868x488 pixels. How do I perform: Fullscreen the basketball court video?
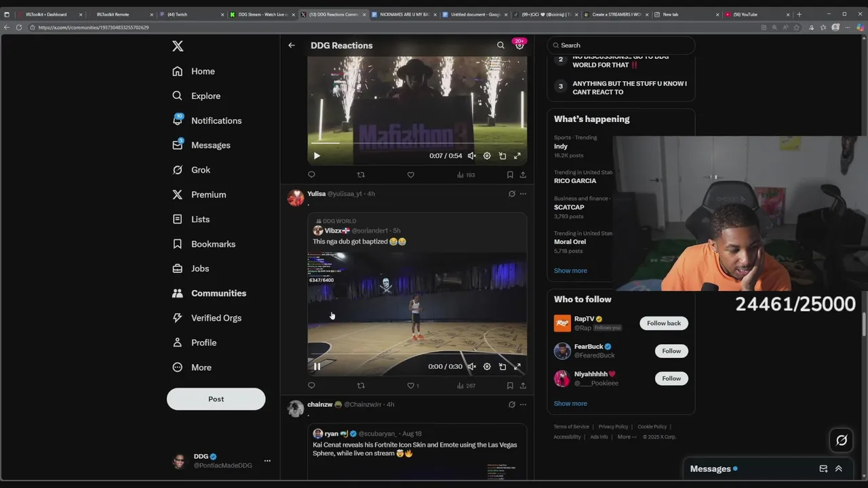pos(517,367)
